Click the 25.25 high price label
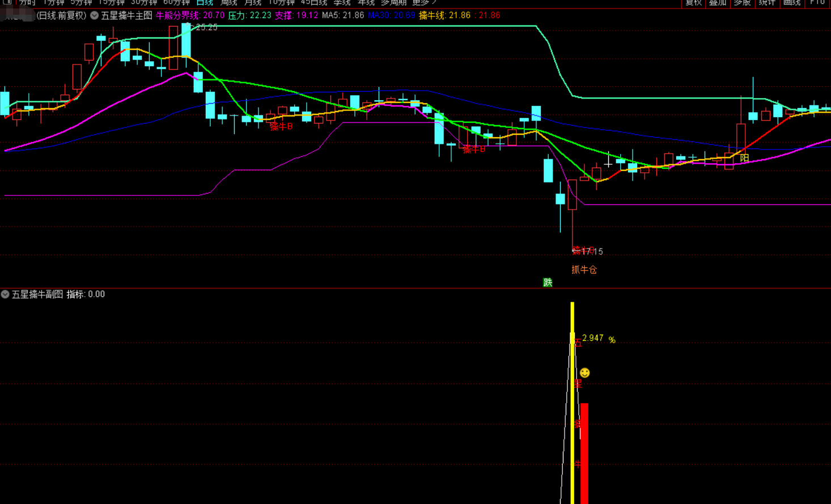The height and width of the screenshot is (504, 831). coord(206,27)
